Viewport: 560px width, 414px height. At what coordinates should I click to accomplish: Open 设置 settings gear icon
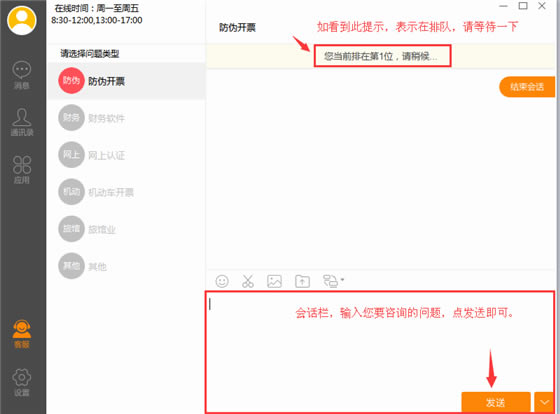[22, 382]
